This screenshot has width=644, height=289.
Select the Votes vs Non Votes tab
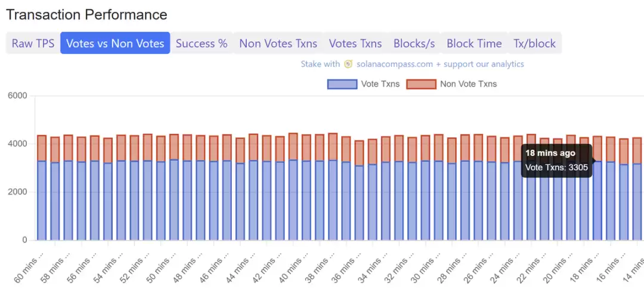point(115,43)
